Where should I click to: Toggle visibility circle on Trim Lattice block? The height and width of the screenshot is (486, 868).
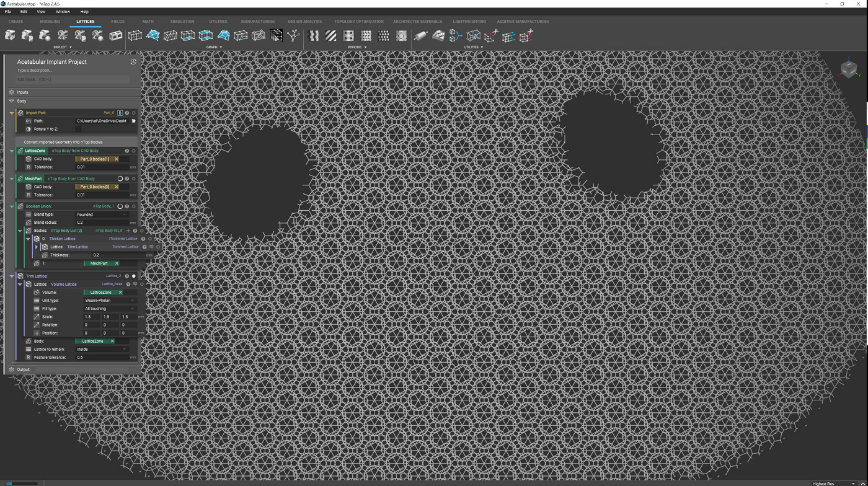(x=133, y=276)
